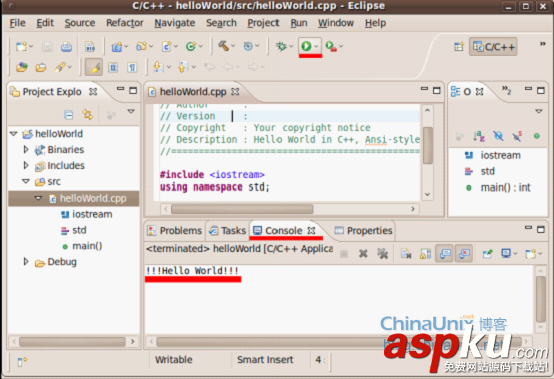This screenshot has height=379, width=554.
Task: Click the Console vertical scrollbar
Action: pos(541,299)
